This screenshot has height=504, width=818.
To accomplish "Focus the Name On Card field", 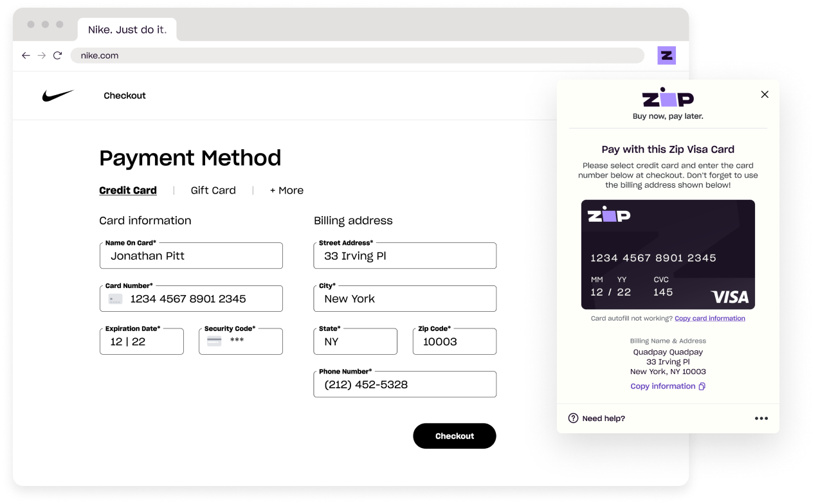I will point(191,256).
